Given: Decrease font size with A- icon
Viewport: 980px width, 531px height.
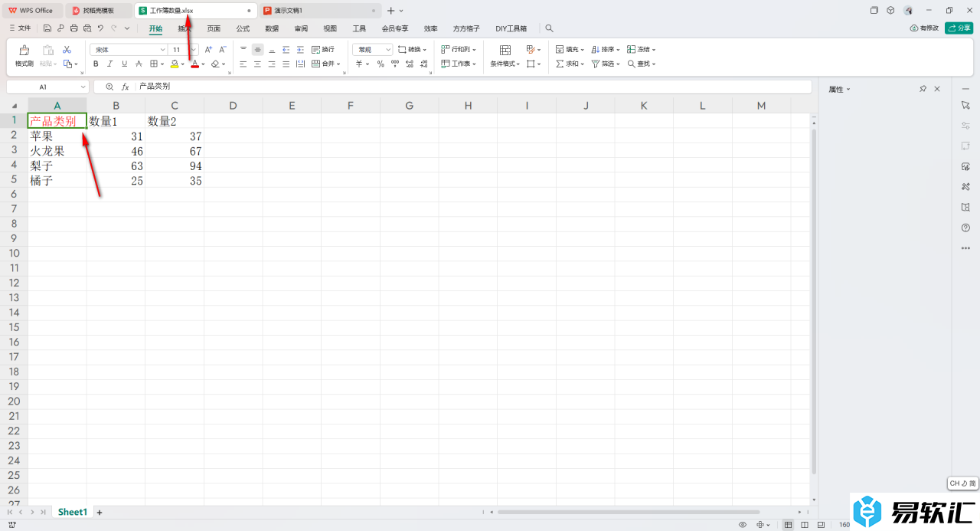Looking at the screenshot, I should tap(223, 49).
